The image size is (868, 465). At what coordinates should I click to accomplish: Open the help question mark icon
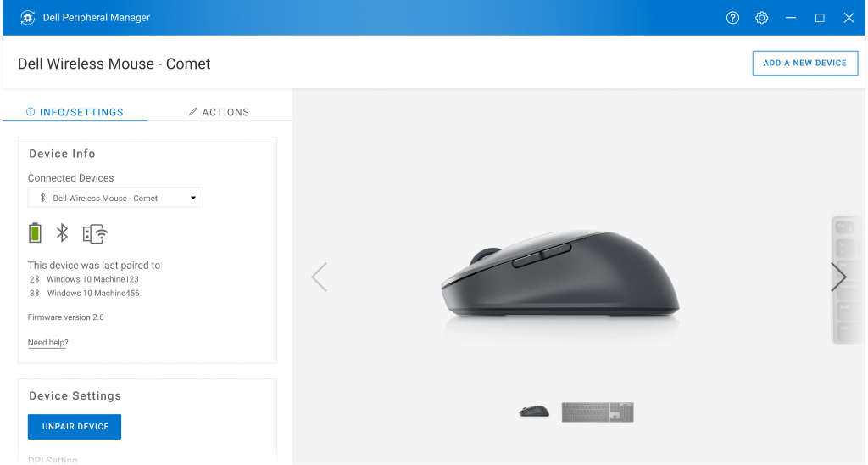coord(732,18)
